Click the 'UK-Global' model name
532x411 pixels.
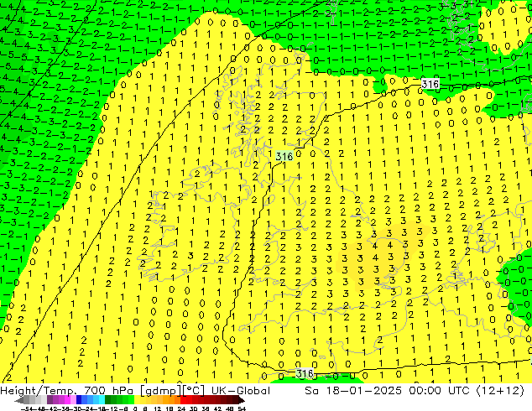click(241, 391)
